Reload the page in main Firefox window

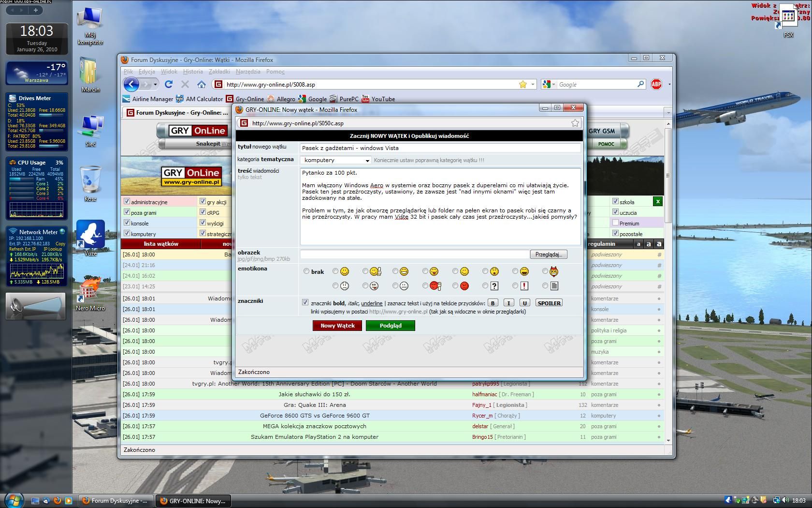coord(169,84)
